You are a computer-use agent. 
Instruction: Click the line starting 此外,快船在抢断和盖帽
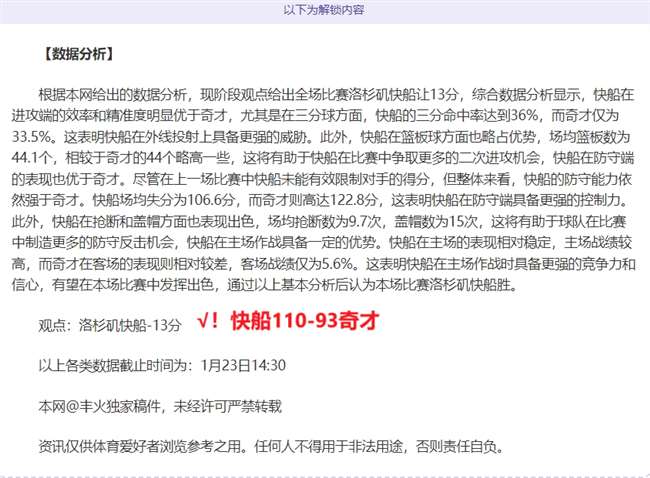pos(318,221)
